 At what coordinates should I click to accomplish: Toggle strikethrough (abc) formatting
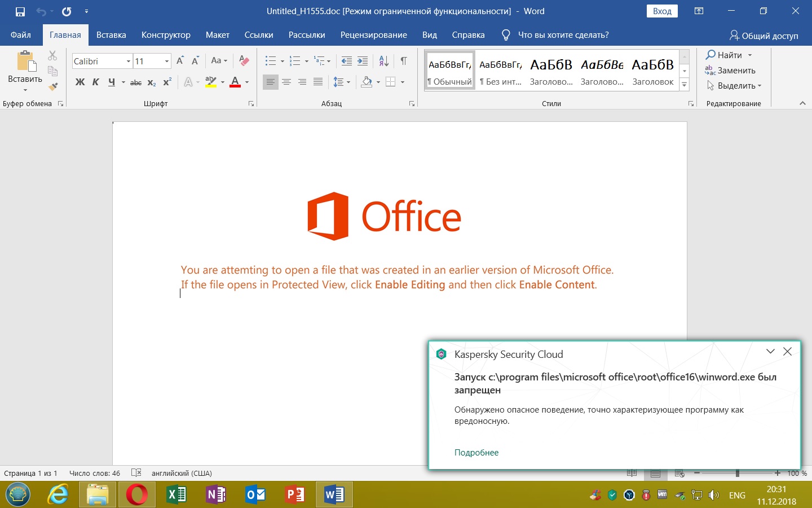[x=136, y=82]
